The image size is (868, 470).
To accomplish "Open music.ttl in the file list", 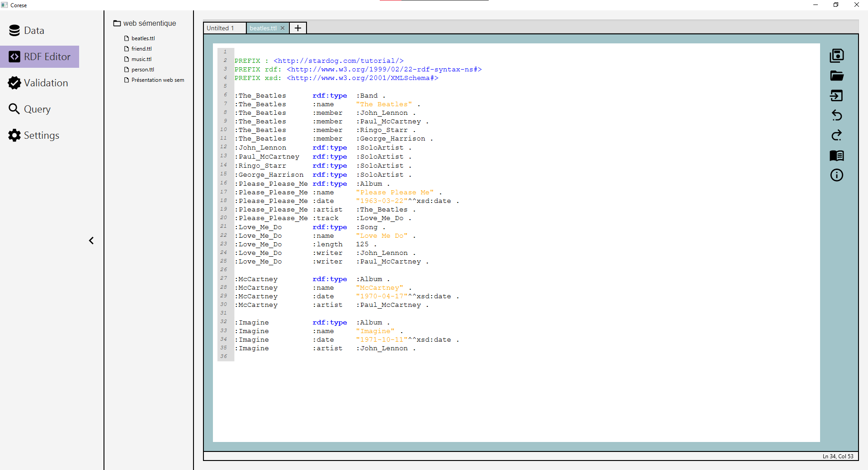I will pos(142,59).
